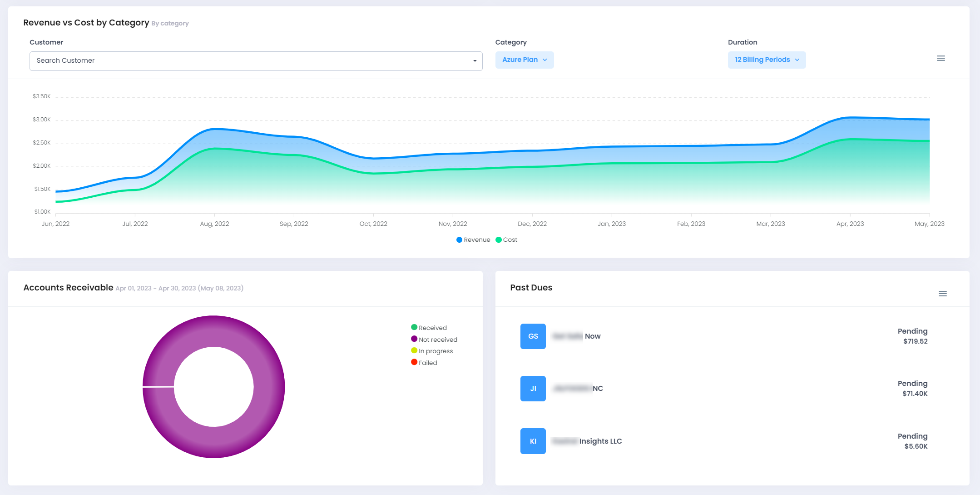Click the $3.00K y-axis label

[41, 120]
